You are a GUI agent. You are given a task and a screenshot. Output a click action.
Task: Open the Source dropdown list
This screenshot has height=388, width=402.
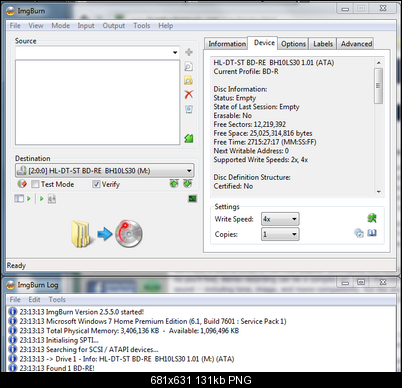point(175,53)
